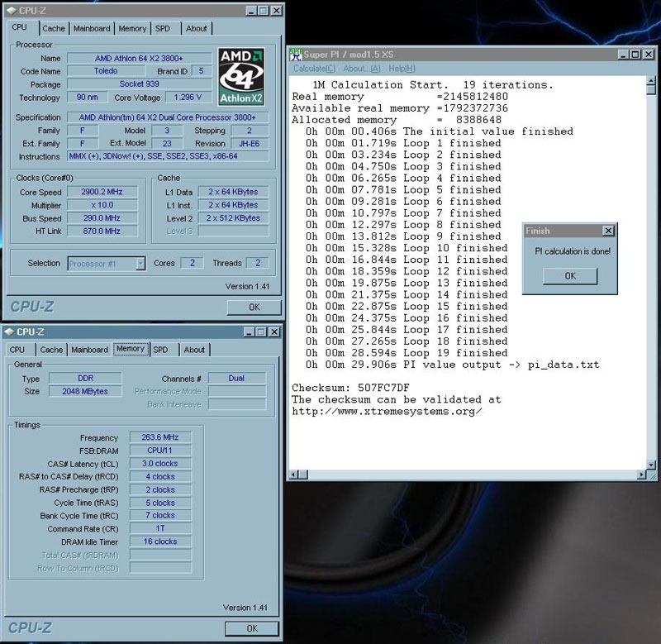Click the Cores count value field
661x644 pixels.
click(193, 263)
